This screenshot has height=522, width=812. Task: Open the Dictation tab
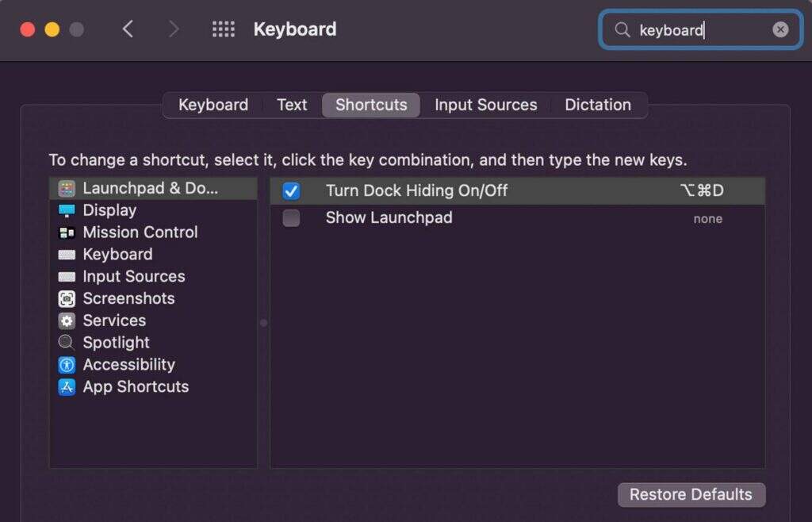(x=597, y=105)
